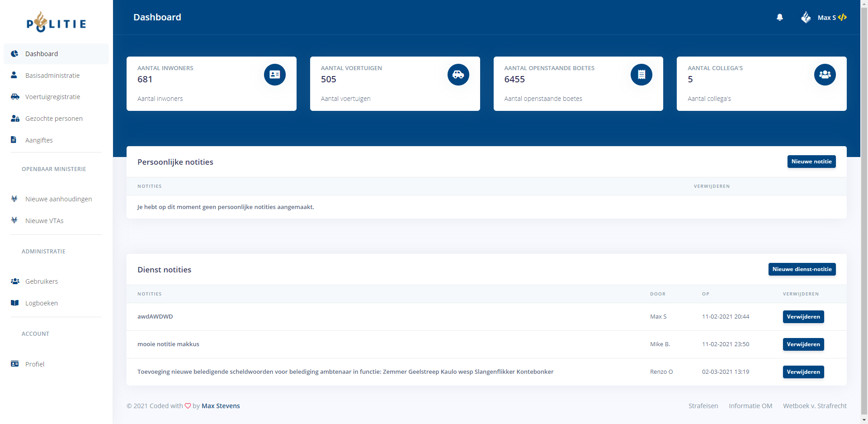Click the inwoners ID card icon

(274, 75)
